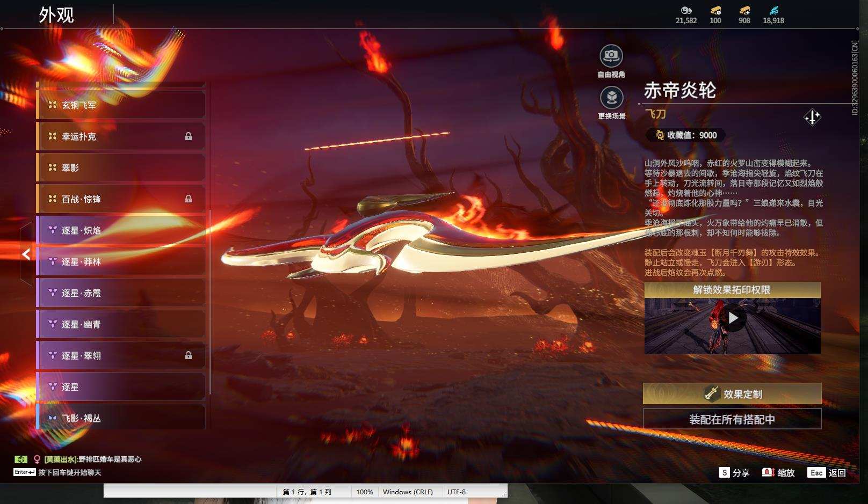The image size is (868, 504).
Task: Click the 21,582 coin currency icon
Action: (686, 10)
